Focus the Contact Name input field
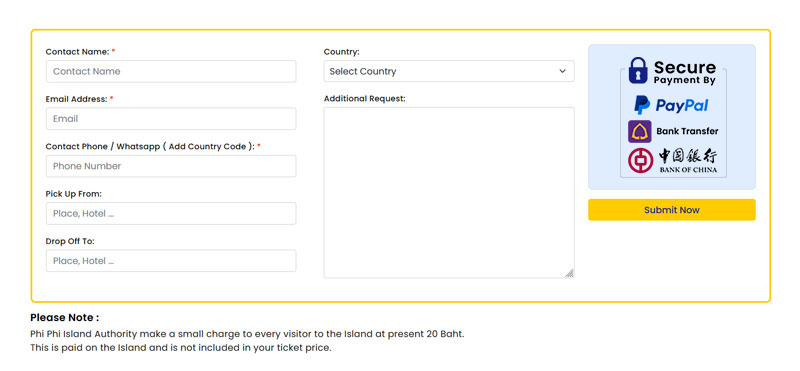 point(171,71)
